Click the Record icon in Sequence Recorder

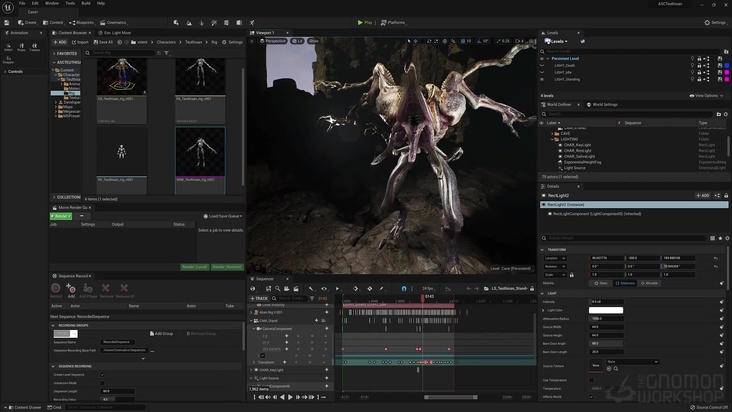click(56, 290)
